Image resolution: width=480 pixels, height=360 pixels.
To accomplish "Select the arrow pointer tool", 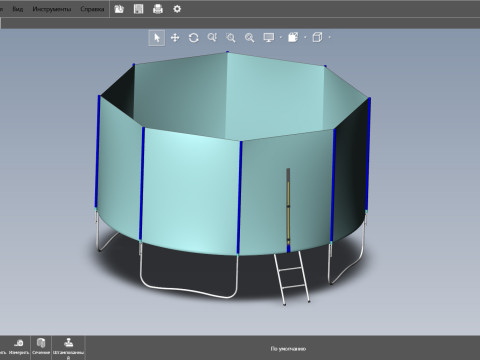I will [x=157, y=38].
